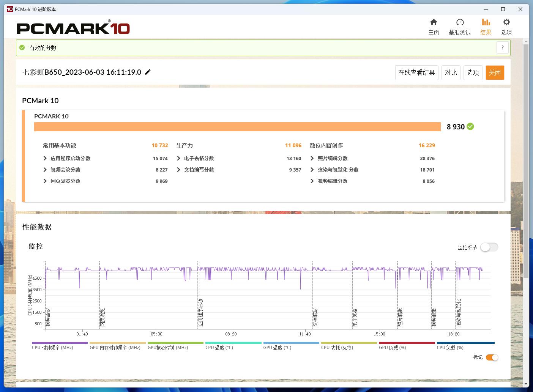The height and width of the screenshot is (392, 533).
Task: Click the vertical scrollbar on the right
Action: click(x=526, y=159)
